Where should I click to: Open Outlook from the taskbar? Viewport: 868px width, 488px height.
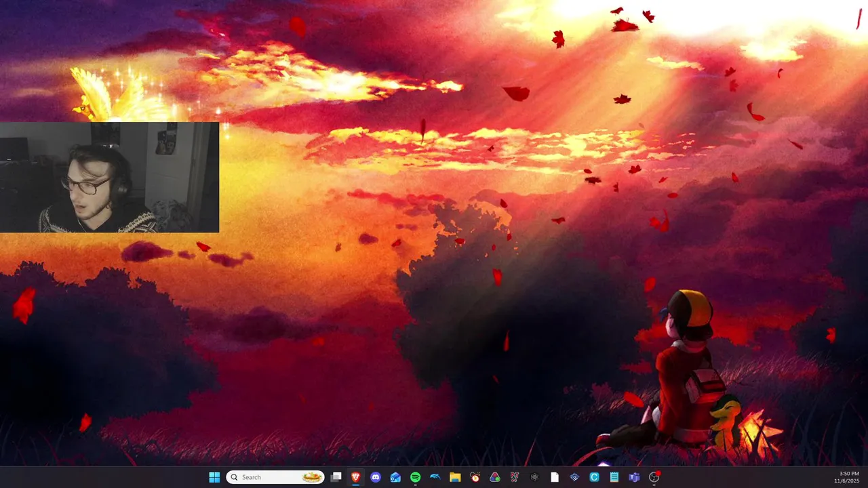pos(395,477)
